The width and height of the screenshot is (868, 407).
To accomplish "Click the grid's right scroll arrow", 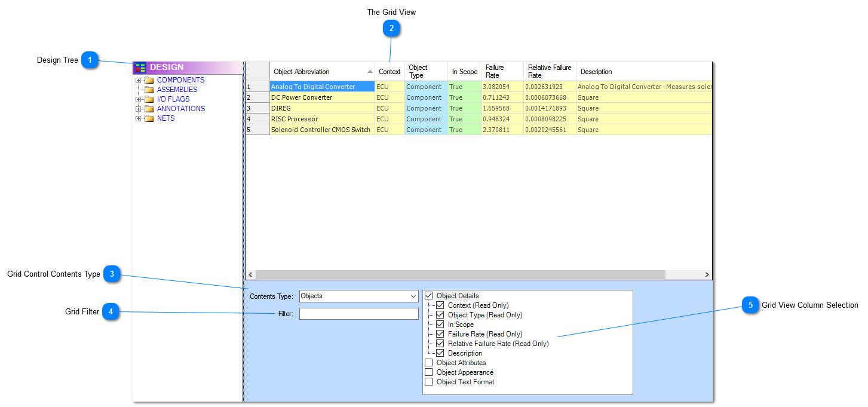I will (x=707, y=275).
